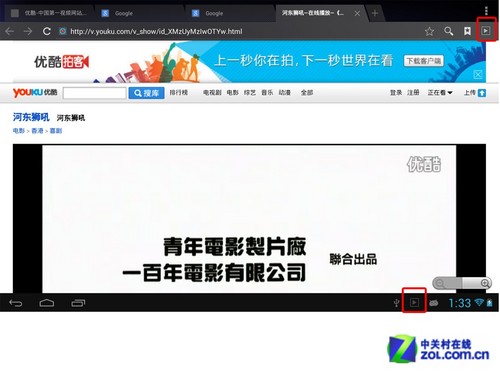The image size is (500, 375).
Task: Click the Youku logo
Action: 35,92
